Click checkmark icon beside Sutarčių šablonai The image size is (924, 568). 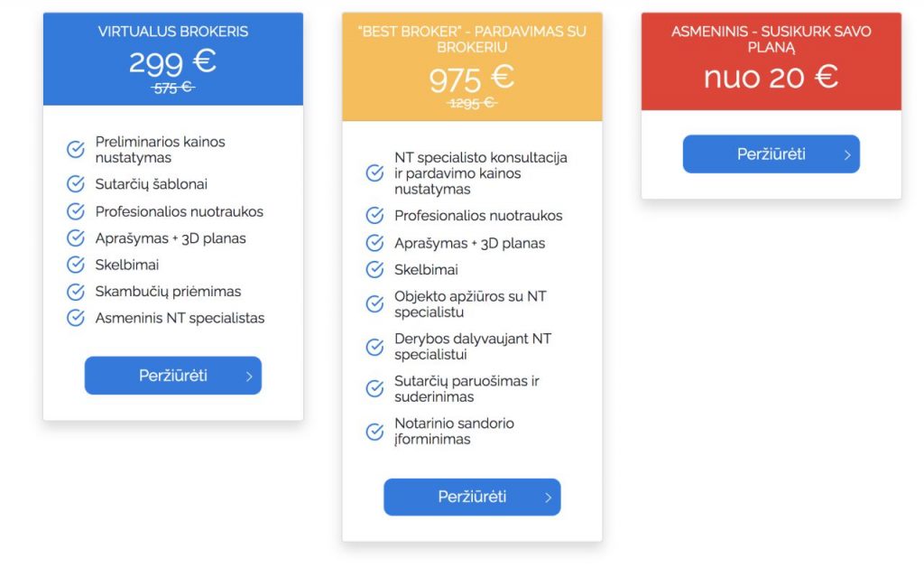click(76, 184)
